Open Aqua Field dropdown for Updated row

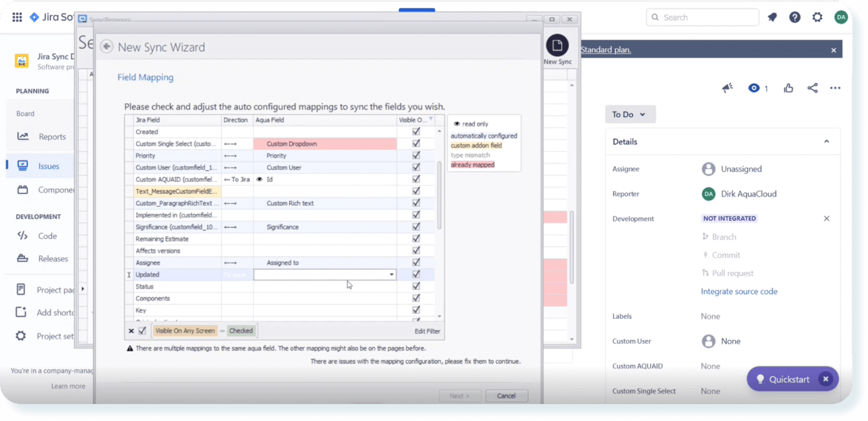pyautogui.click(x=391, y=275)
